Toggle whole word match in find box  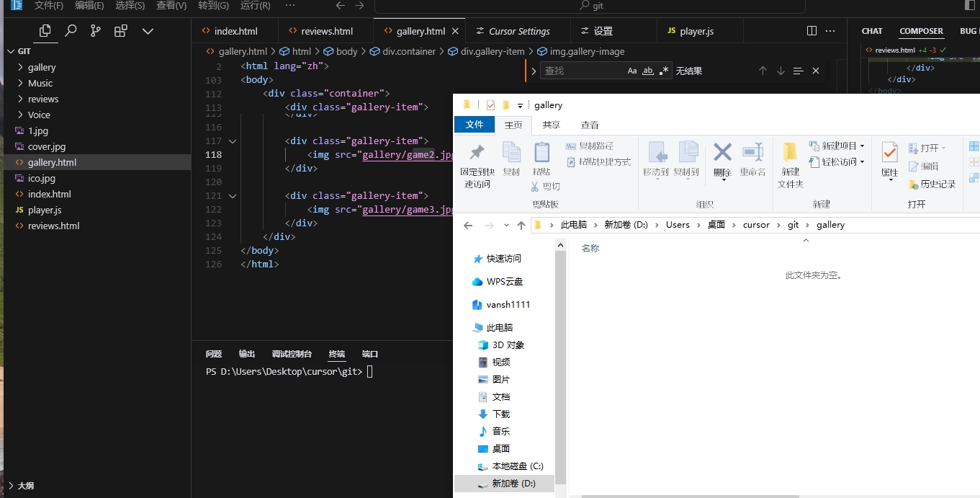click(x=648, y=71)
